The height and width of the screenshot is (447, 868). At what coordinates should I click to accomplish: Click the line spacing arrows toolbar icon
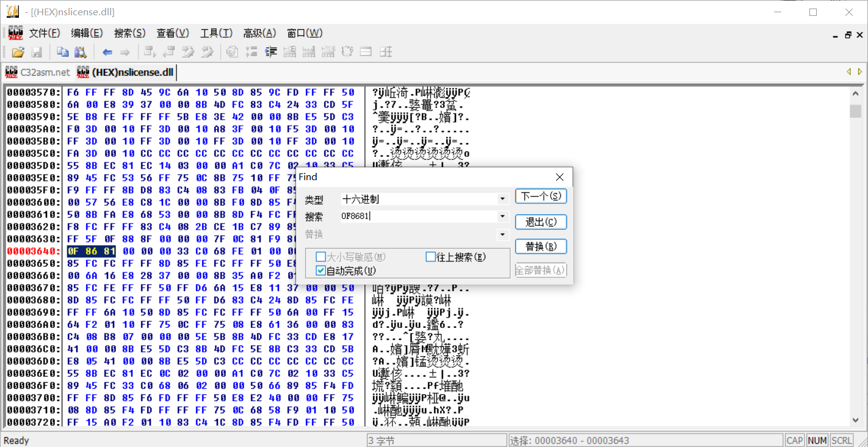click(251, 52)
